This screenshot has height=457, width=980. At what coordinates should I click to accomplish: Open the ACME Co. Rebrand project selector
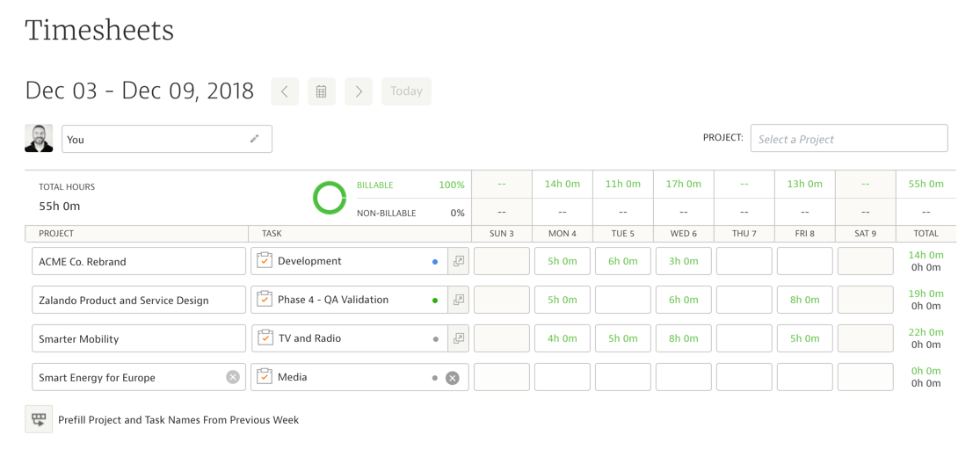(x=139, y=262)
